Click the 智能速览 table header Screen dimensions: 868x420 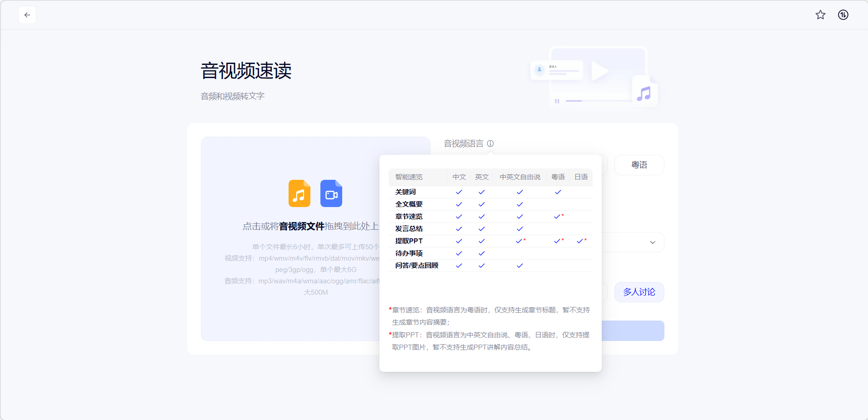point(409,177)
